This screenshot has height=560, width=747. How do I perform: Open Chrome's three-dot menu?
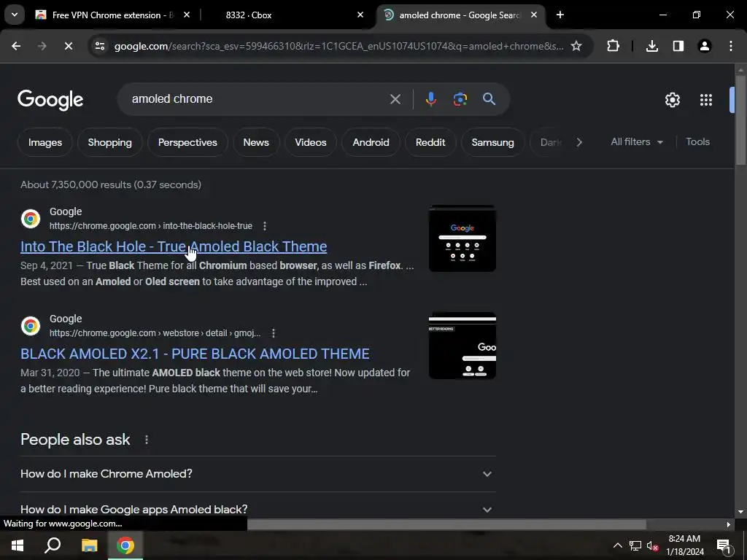(x=730, y=46)
